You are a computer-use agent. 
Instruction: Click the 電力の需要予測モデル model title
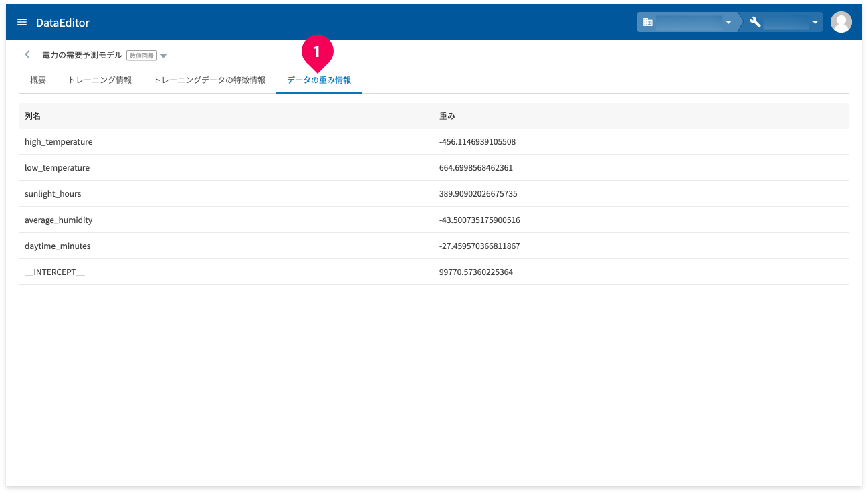click(x=82, y=56)
